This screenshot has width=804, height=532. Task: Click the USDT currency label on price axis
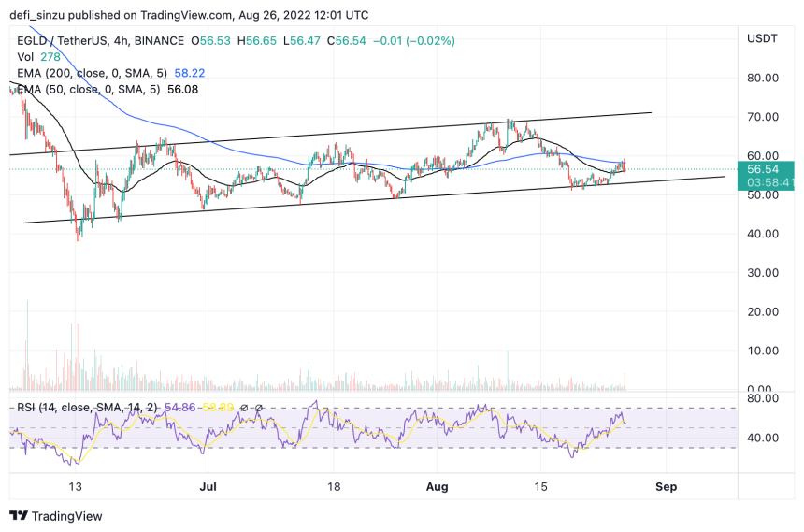click(x=762, y=38)
